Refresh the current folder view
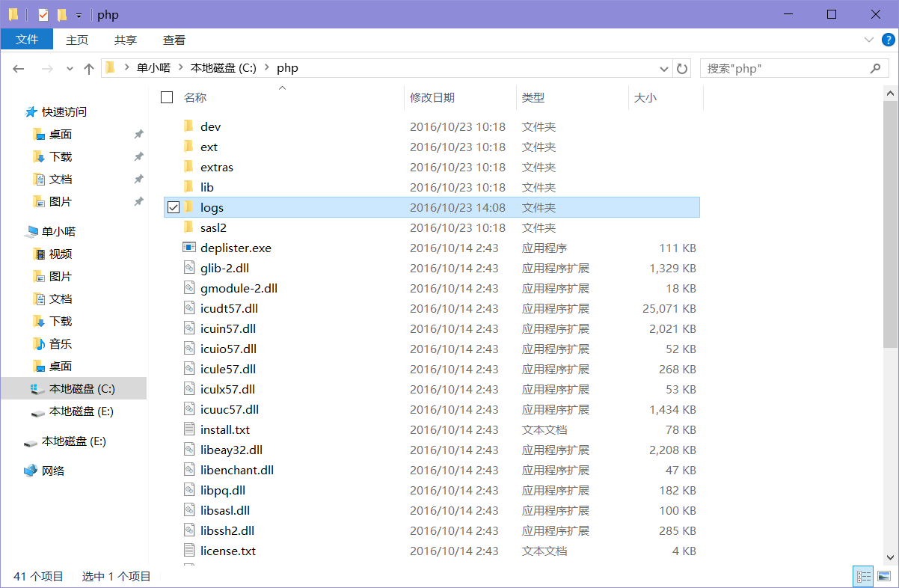This screenshot has height=588, width=899. [x=682, y=68]
